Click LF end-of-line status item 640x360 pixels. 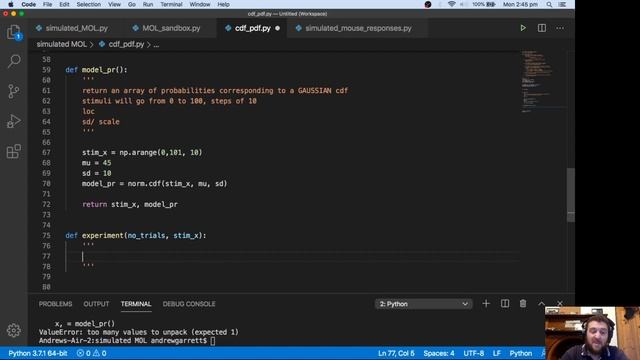497,353
